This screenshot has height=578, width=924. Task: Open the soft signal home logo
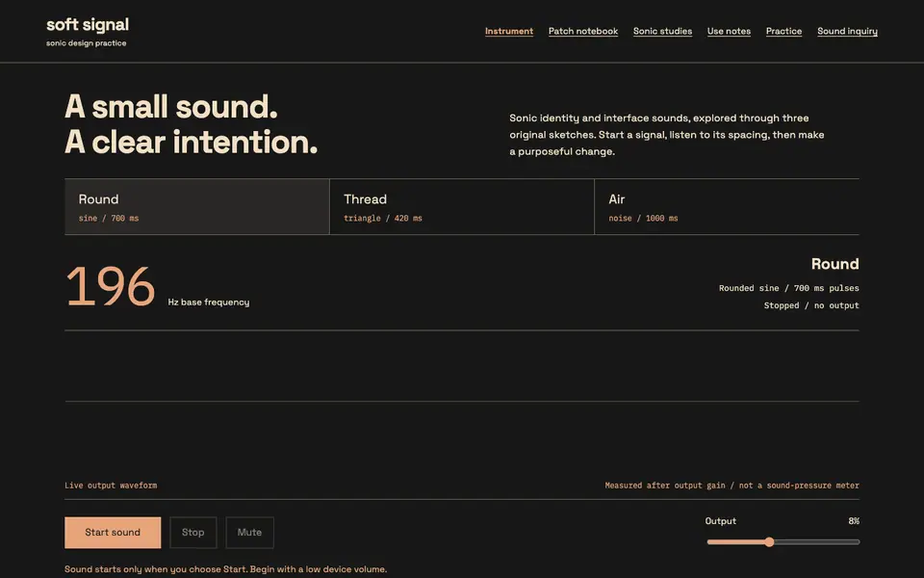[88, 25]
